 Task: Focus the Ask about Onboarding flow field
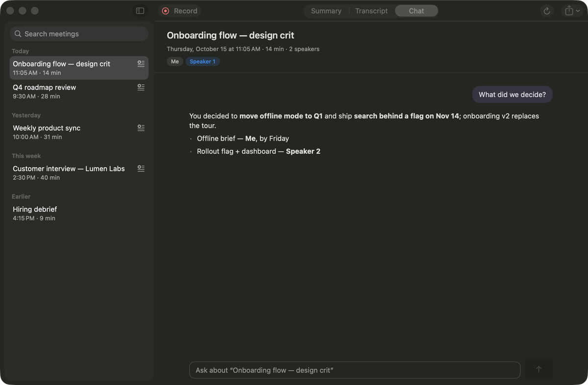[x=355, y=370]
